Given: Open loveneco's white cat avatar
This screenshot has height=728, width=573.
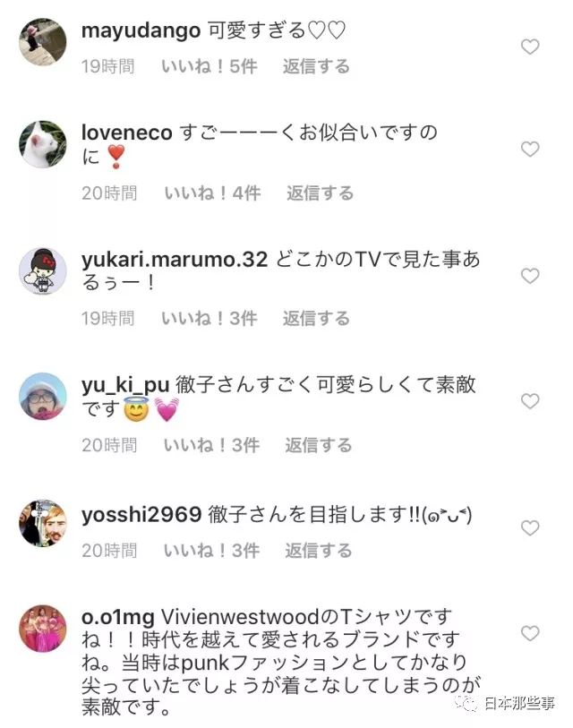Looking at the screenshot, I should coord(43,144).
